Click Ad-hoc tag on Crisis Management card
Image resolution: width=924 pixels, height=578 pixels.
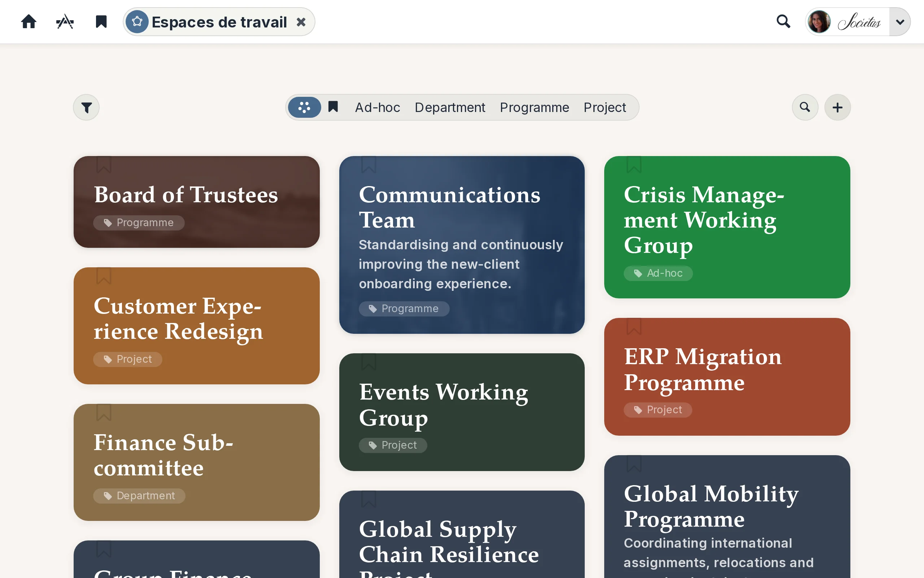(658, 273)
